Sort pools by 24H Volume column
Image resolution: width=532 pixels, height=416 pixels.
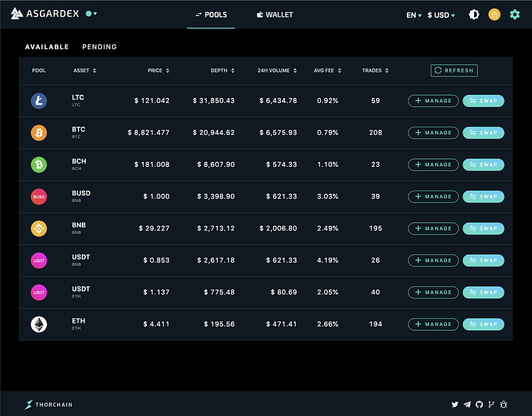(x=277, y=70)
